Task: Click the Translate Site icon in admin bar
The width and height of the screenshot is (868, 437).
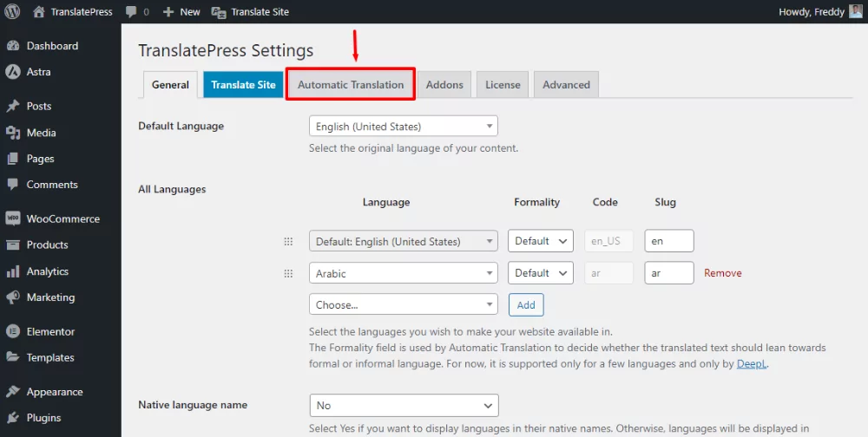Action: coord(219,11)
